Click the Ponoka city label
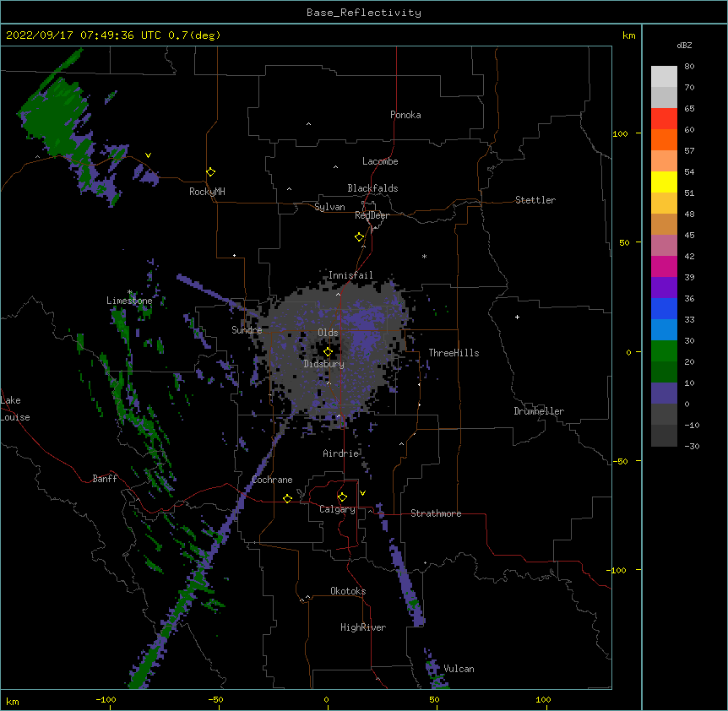The height and width of the screenshot is (711, 728). (x=405, y=115)
